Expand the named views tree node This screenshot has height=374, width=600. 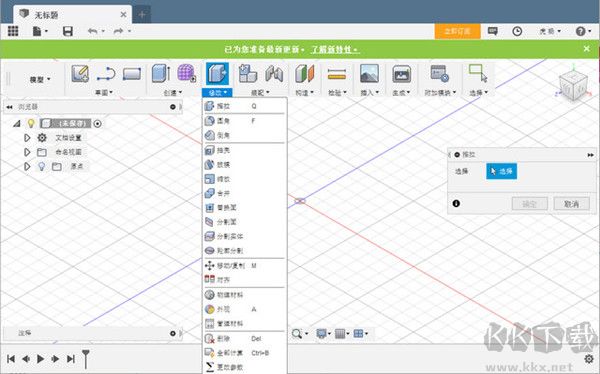[27, 152]
